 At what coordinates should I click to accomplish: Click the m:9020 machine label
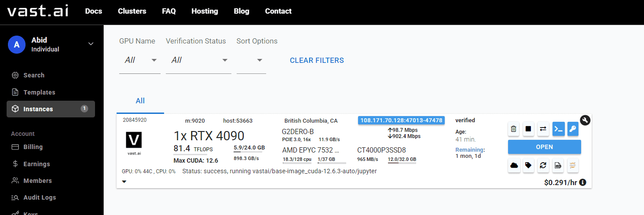pyautogui.click(x=195, y=120)
